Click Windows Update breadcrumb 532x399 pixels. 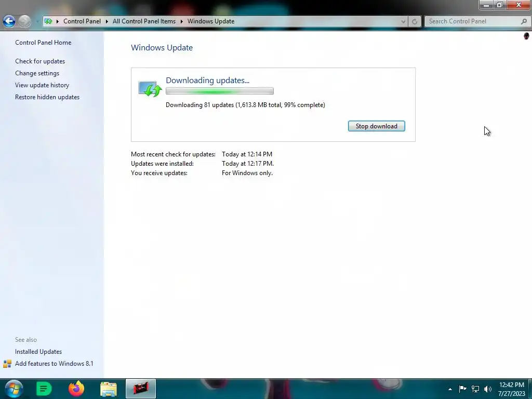pos(211,21)
